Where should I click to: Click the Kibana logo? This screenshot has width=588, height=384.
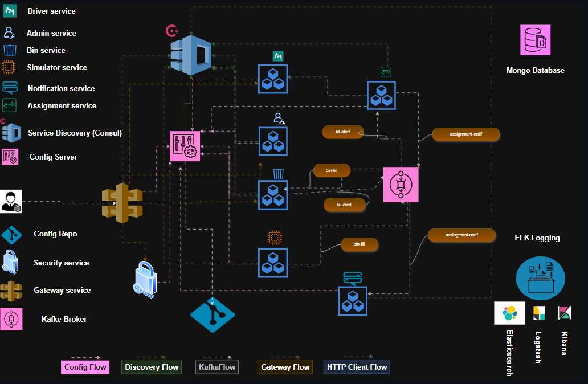point(565,313)
